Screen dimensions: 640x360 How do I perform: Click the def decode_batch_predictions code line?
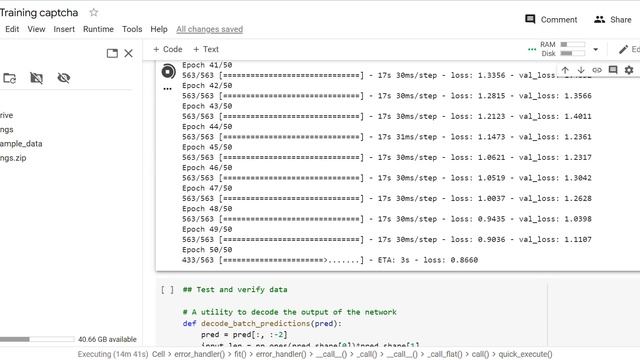262,324
